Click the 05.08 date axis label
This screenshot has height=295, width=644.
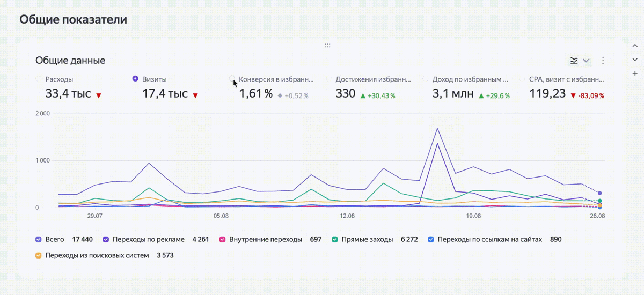pos(221,216)
